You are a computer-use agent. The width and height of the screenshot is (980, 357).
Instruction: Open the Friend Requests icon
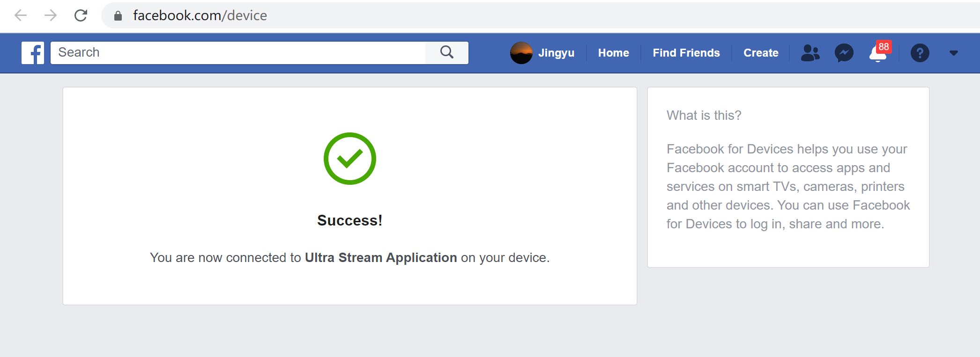[810, 53]
